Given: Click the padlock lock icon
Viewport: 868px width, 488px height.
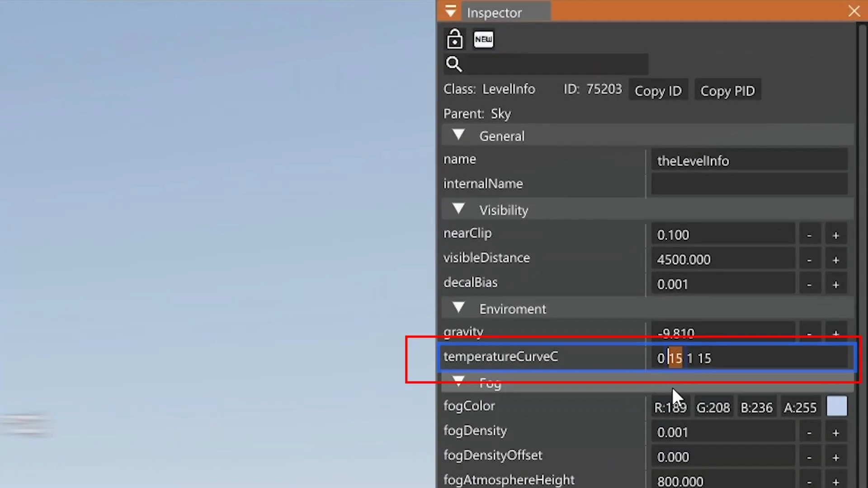Looking at the screenshot, I should [454, 39].
